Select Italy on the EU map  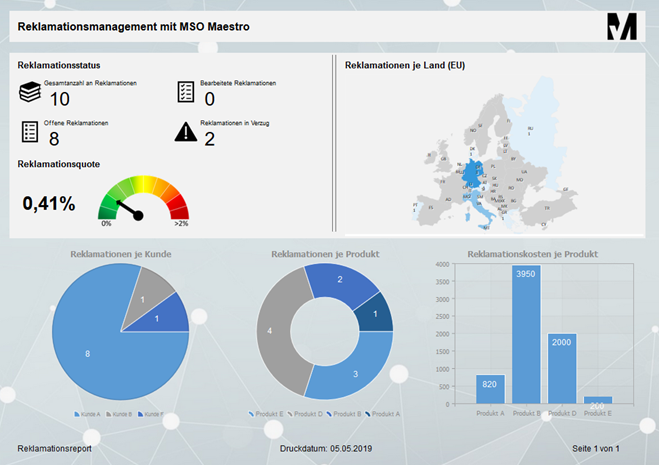482,209
